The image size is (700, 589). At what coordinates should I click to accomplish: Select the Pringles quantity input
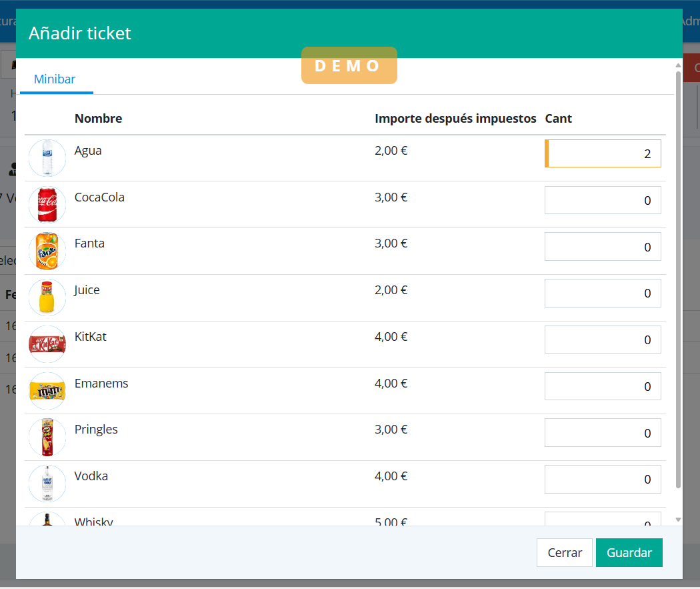click(x=603, y=433)
